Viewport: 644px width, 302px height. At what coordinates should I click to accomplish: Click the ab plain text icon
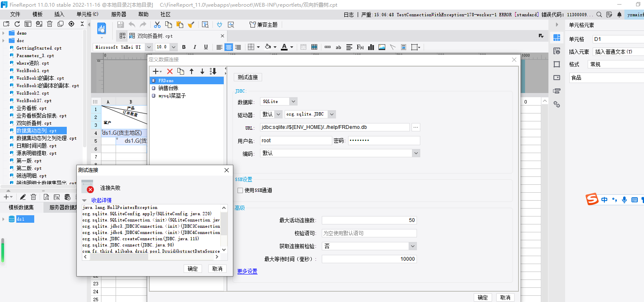pyautogui.click(x=338, y=47)
